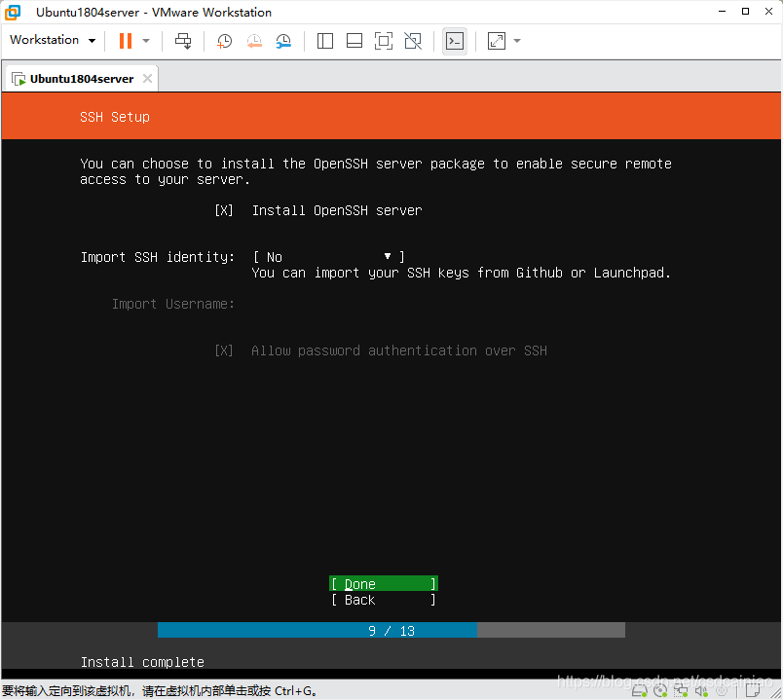Viewport: 783px width, 700px height.
Task: Click the Back button
Action: [x=384, y=600]
